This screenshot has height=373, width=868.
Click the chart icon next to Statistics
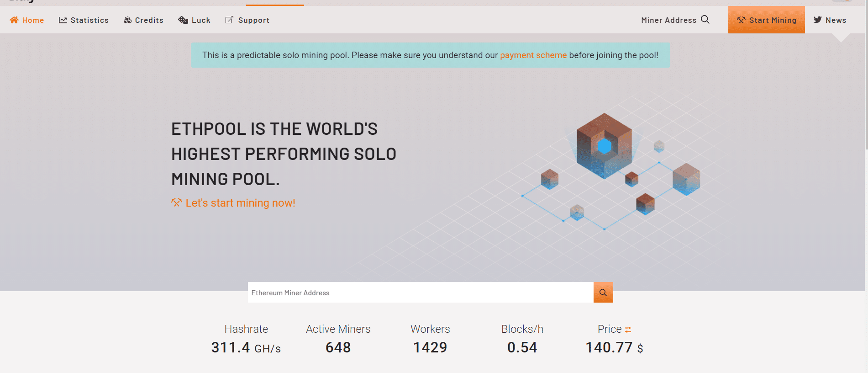coord(63,20)
